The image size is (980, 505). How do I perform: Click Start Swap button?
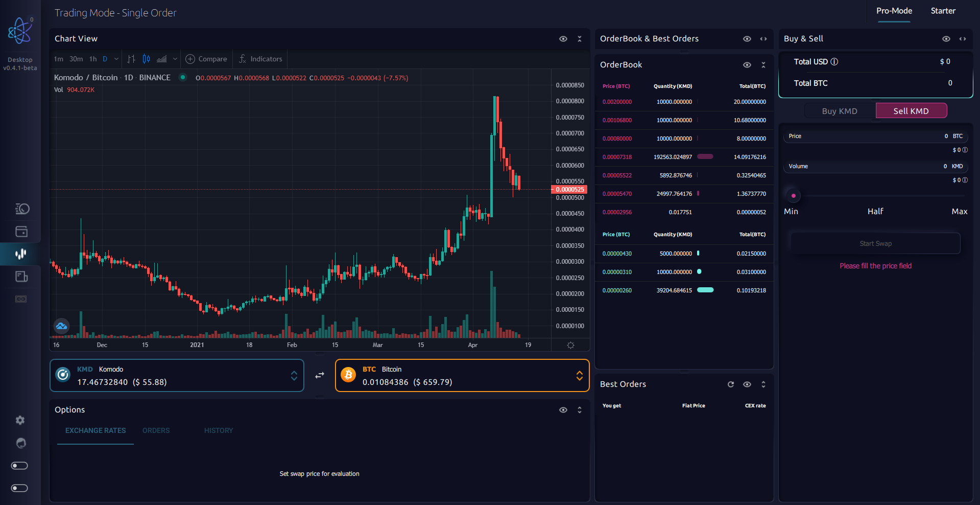[875, 244]
